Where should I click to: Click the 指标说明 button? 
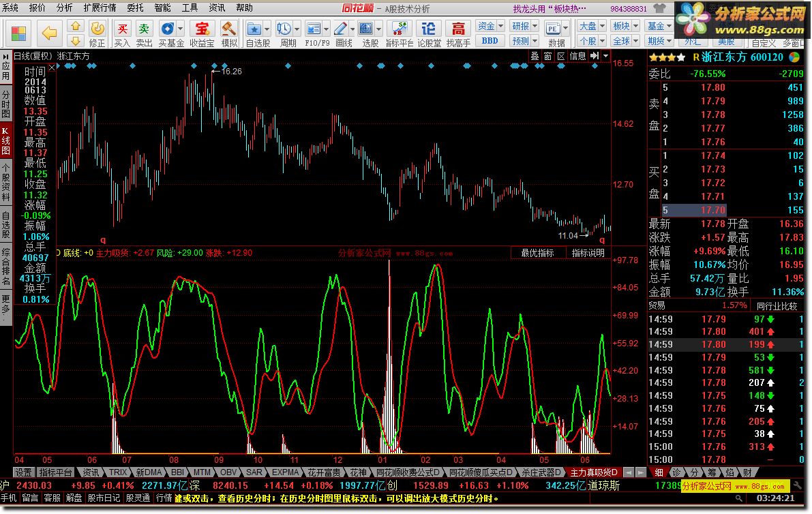point(588,253)
